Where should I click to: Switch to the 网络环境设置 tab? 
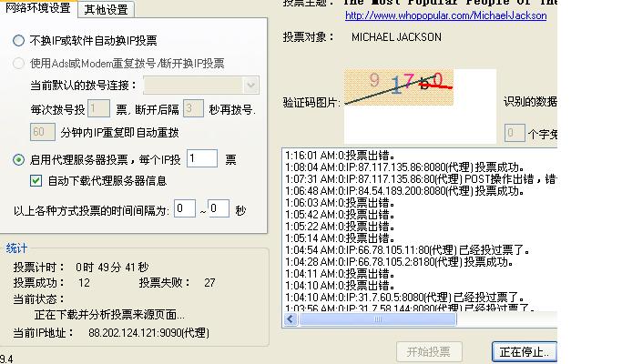coord(38,9)
